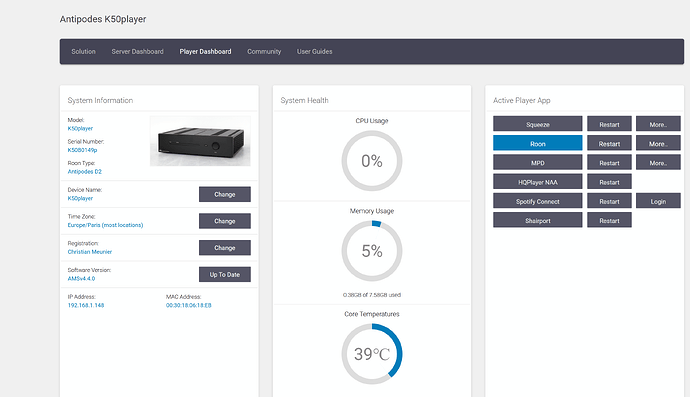
Task: Click the Roon Type value Antipodes D2
Action: [x=84, y=172]
